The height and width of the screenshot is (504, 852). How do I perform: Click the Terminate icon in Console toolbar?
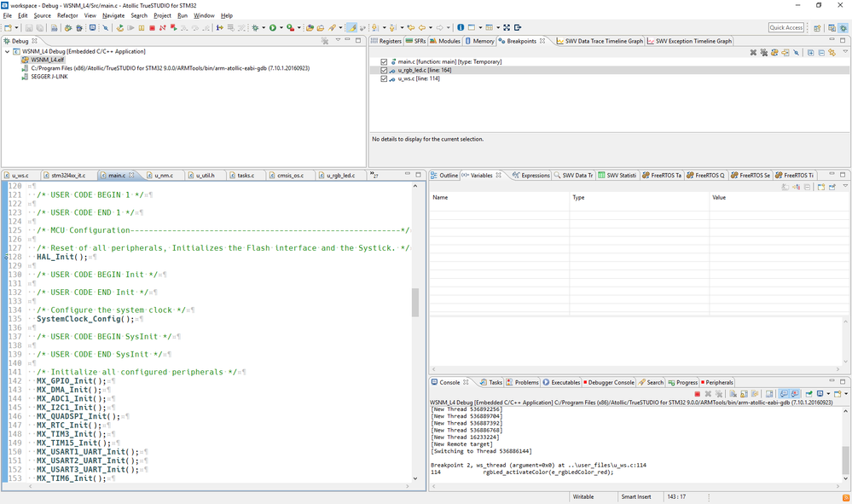(x=697, y=394)
